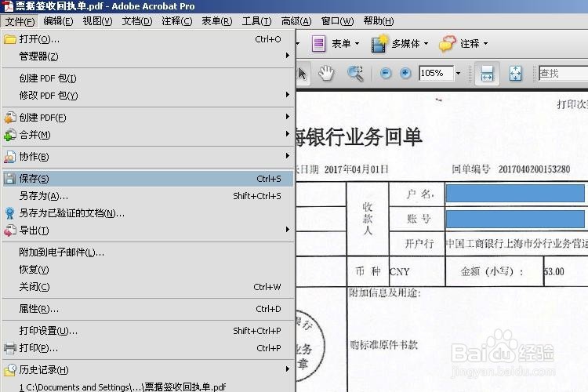Viewport: 588px width, 392px height.
Task: Click the 合并(M) icon
Action: click(10, 135)
